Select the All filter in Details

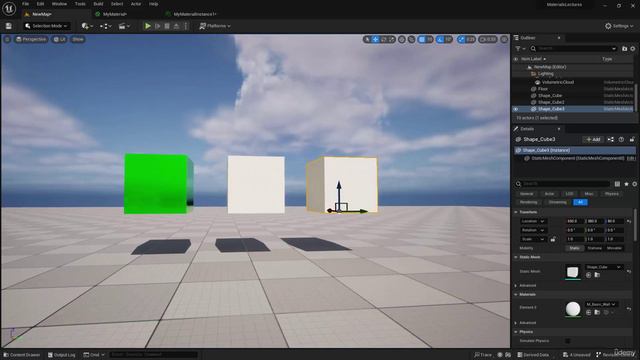[580, 202]
